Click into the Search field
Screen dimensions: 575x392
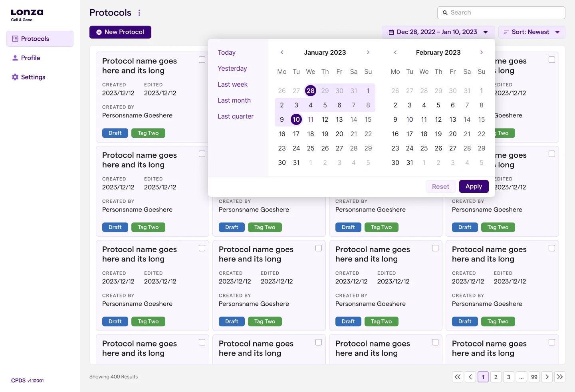point(501,13)
